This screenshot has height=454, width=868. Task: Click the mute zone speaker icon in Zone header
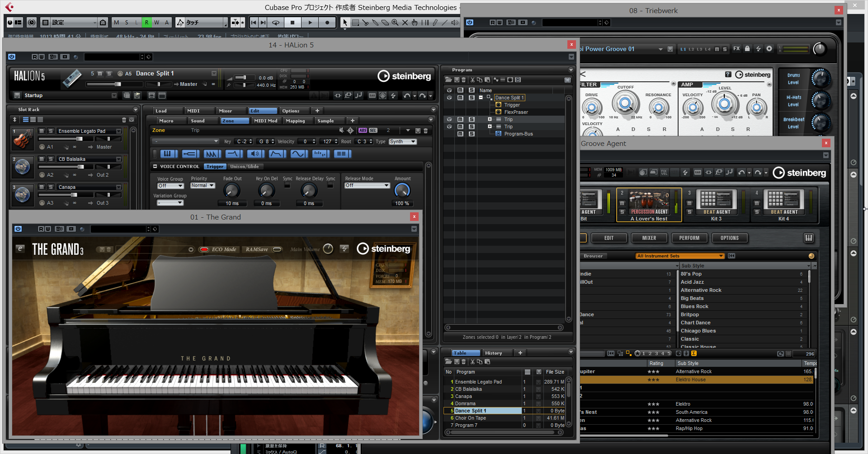(x=341, y=130)
